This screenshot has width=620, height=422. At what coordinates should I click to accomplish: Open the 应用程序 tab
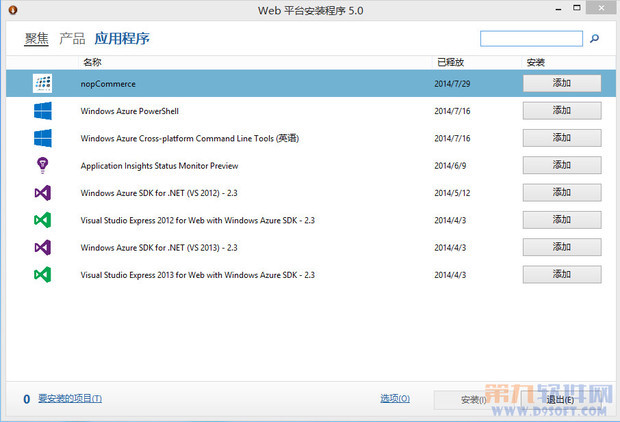[122, 39]
